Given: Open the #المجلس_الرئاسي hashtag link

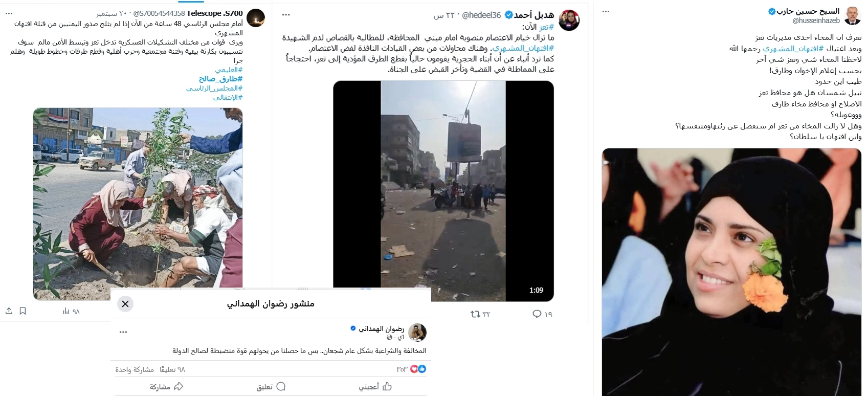Looking at the screenshot, I should click(214, 88).
